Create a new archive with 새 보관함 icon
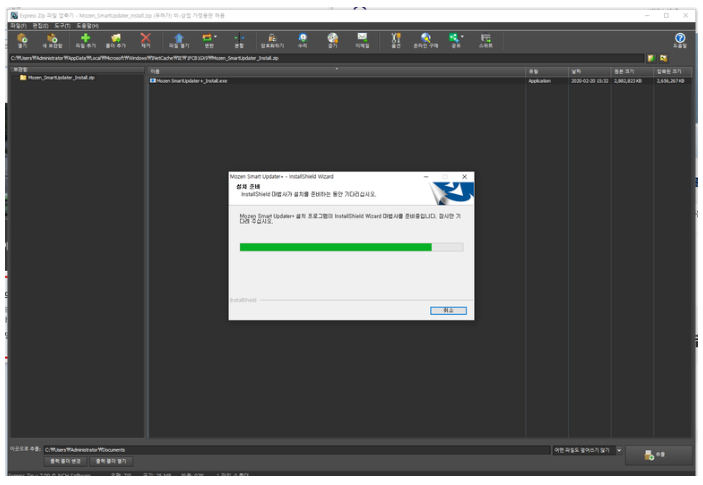 [x=52, y=40]
